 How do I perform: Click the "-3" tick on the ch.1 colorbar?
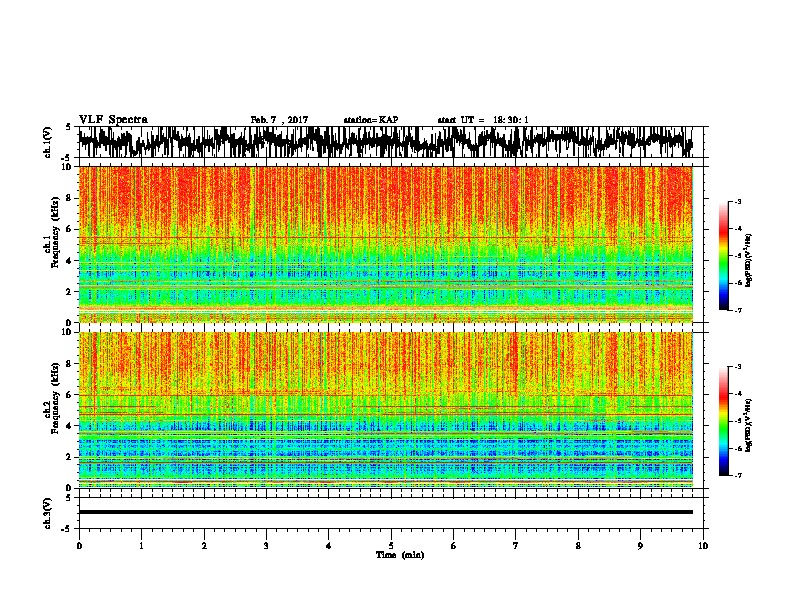(x=738, y=202)
